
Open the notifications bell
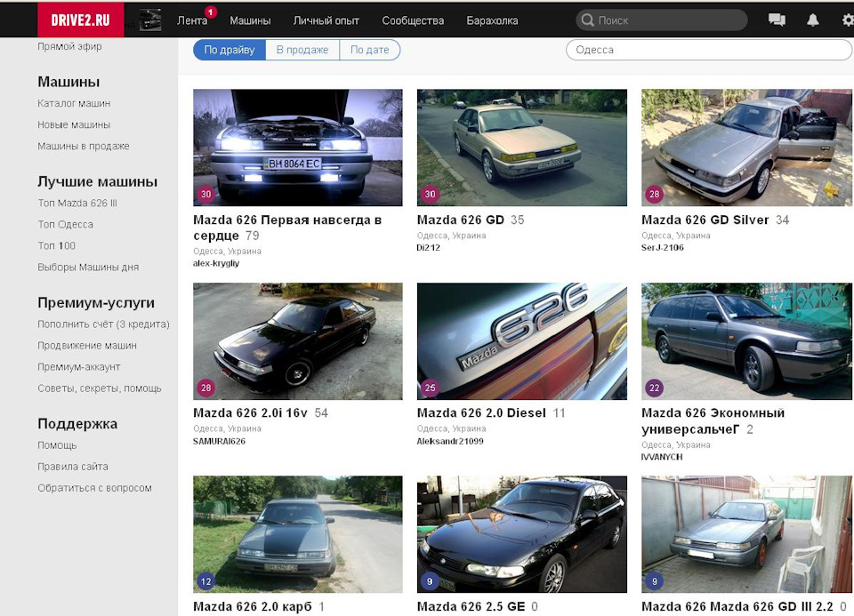[x=812, y=20]
